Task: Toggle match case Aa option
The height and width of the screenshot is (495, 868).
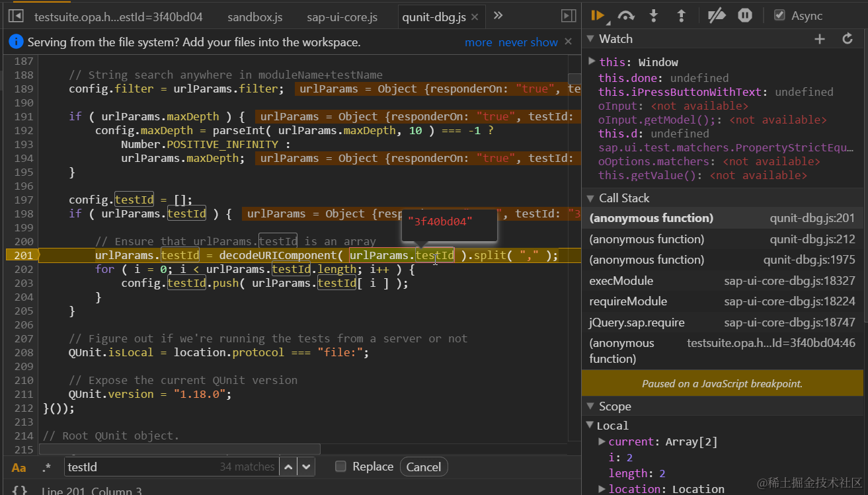Action: (19, 467)
